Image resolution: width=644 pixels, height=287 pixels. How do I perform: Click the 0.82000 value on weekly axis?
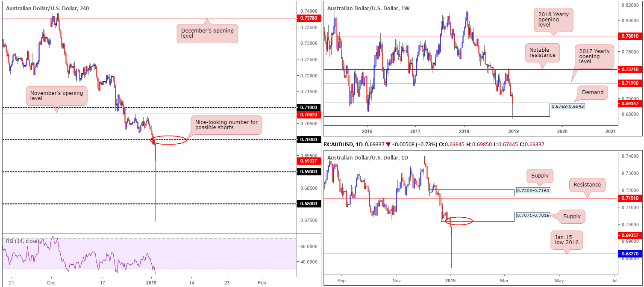tap(630, 5)
